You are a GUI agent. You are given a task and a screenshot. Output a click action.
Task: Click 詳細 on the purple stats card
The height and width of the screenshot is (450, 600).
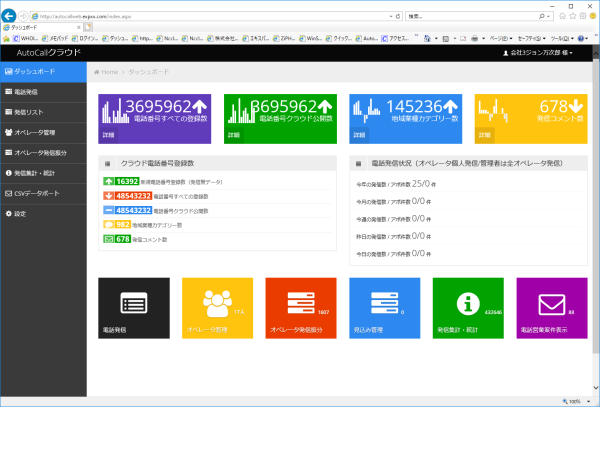[108, 134]
